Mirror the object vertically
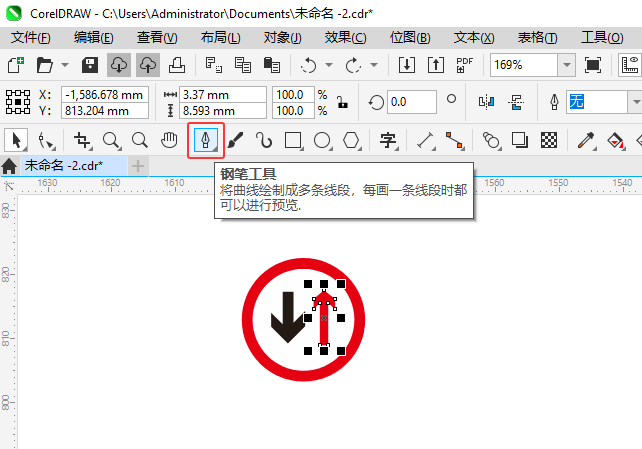The width and height of the screenshot is (642, 449). pyautogui.click(x=516, y=102)
